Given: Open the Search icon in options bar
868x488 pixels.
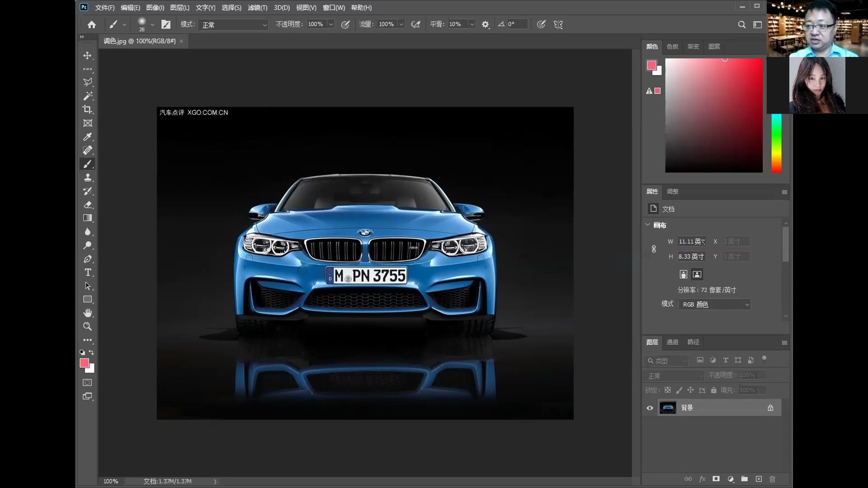Looking at the screenshot, I should 741,24.
